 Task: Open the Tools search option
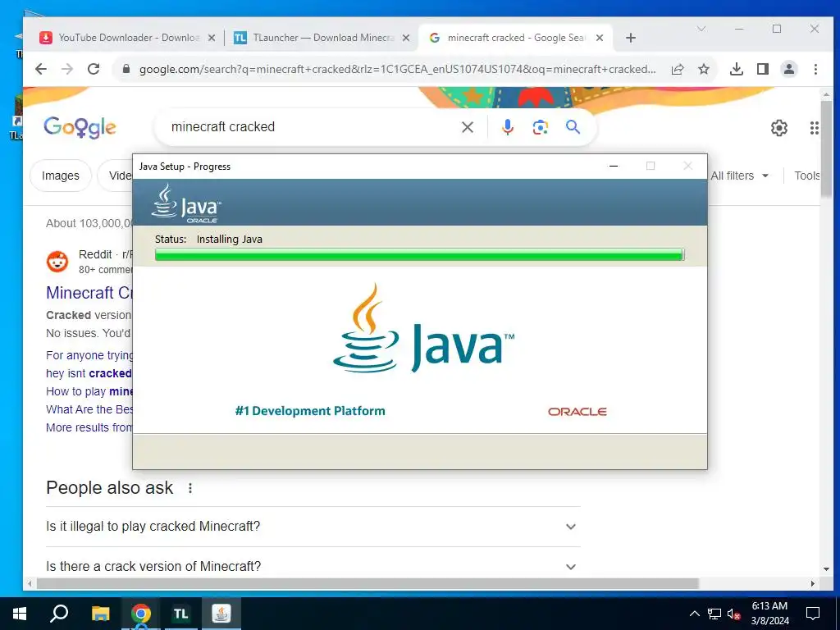point(807,176)
